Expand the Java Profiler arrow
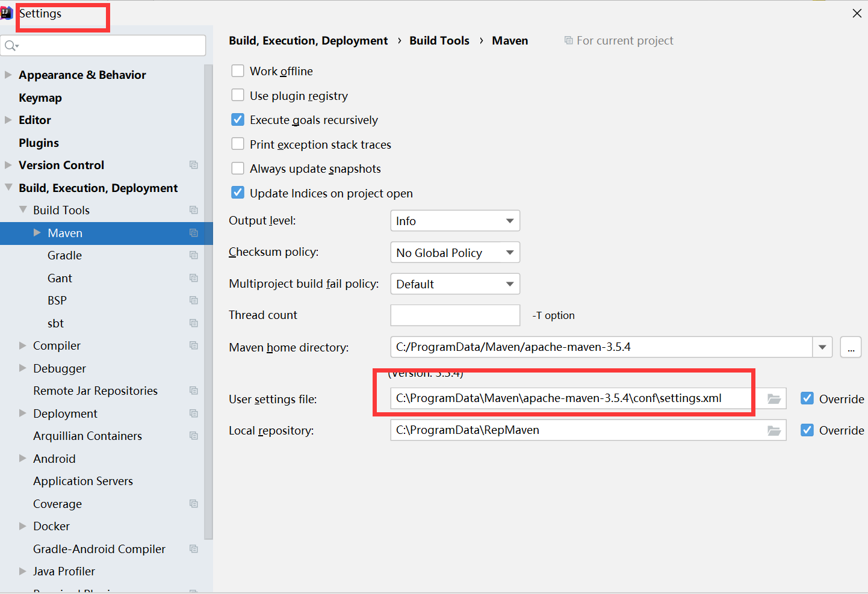 point(23,571)
